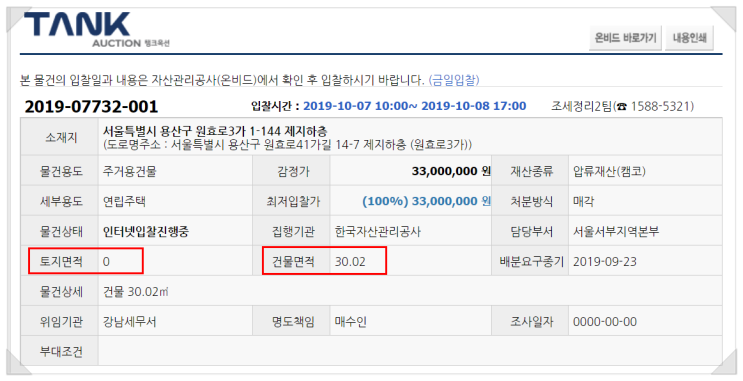743x381 pixels.
Task: Open the 온비드 바로가기 button
Action: point(625,38)
